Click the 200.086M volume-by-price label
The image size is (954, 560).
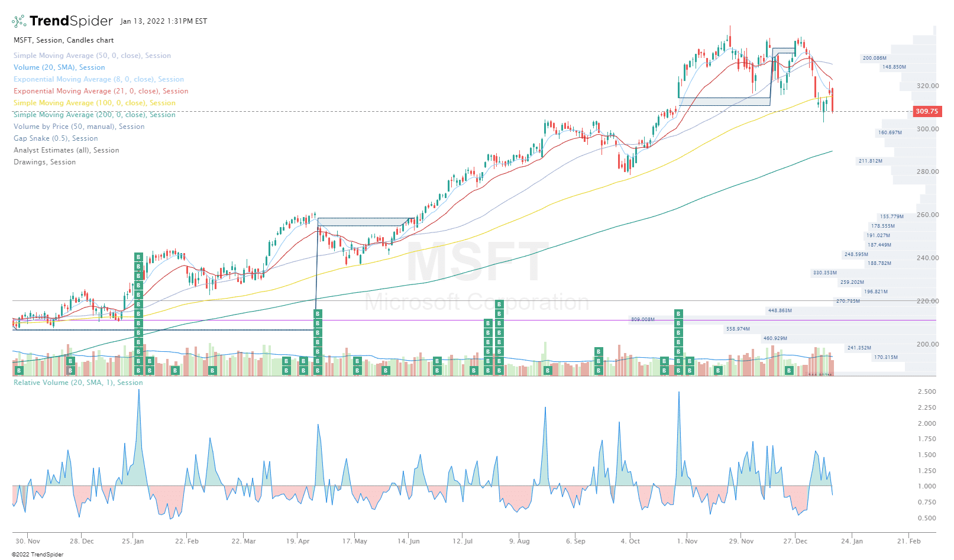(875, 58)
